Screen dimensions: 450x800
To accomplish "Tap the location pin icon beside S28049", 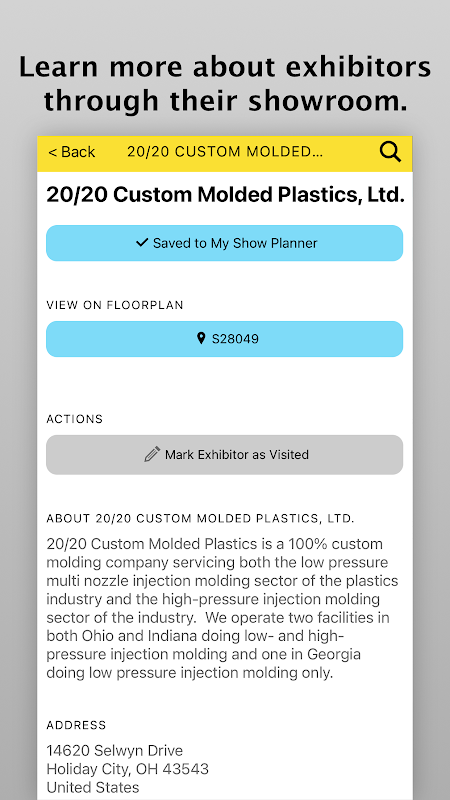I will pyautogui.click(x=201, y=338).
